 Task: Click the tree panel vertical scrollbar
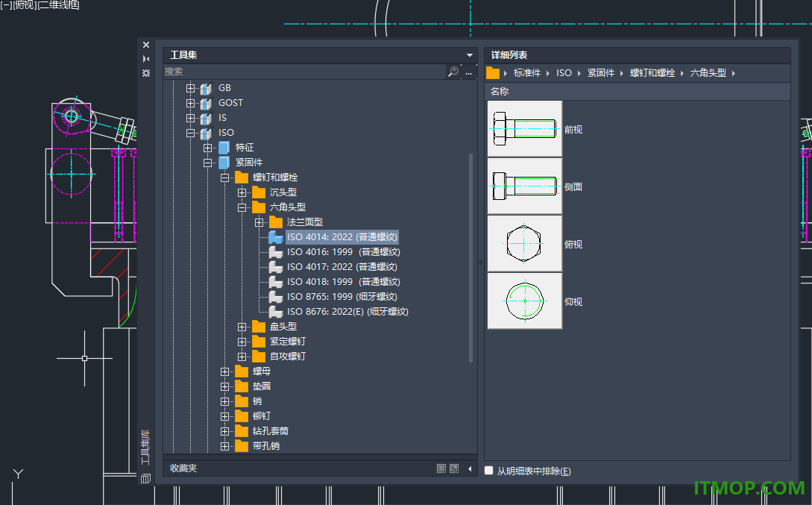(x=470, y=258)
